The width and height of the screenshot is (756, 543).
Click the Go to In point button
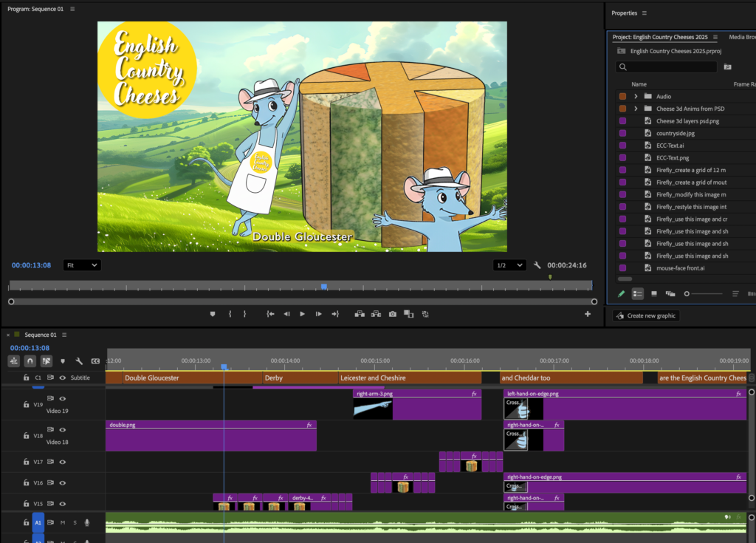click(270, 314)
